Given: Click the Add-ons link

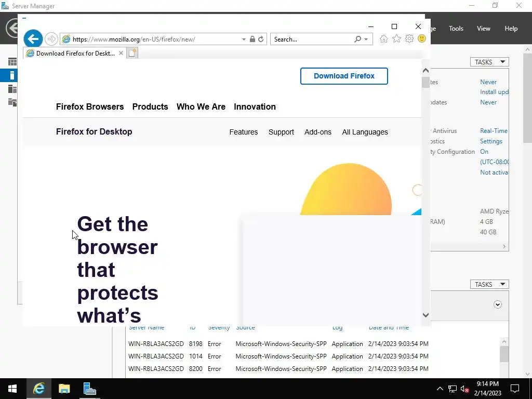Looking at the screenshot, I should point(318,132).
